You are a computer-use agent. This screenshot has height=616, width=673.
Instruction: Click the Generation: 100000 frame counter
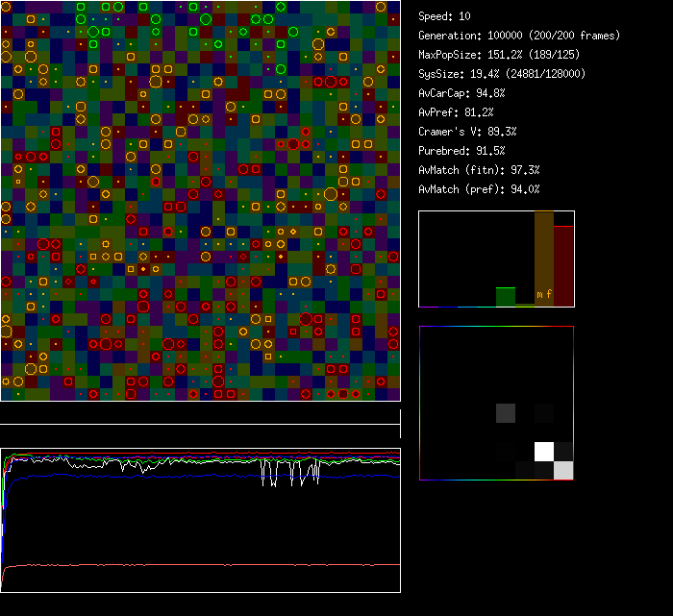[x=519, y=36]
